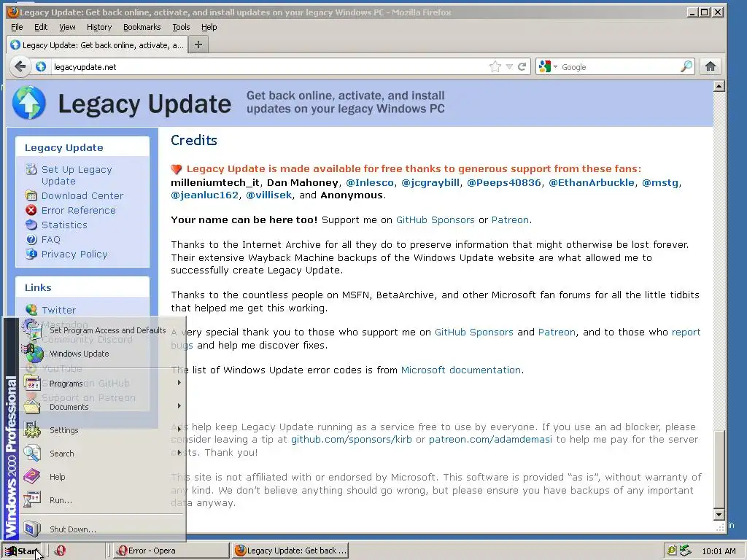Click the Download Center sidebar icon

pos(31,195)
